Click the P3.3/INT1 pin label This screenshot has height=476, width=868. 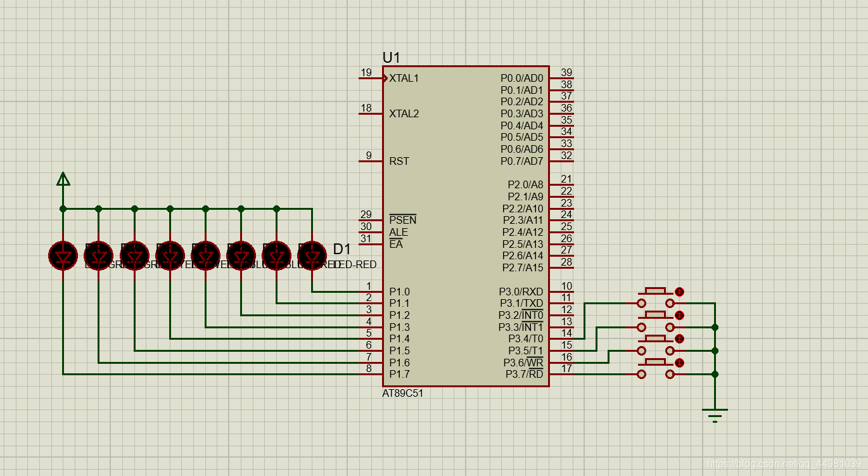point(521,327)
